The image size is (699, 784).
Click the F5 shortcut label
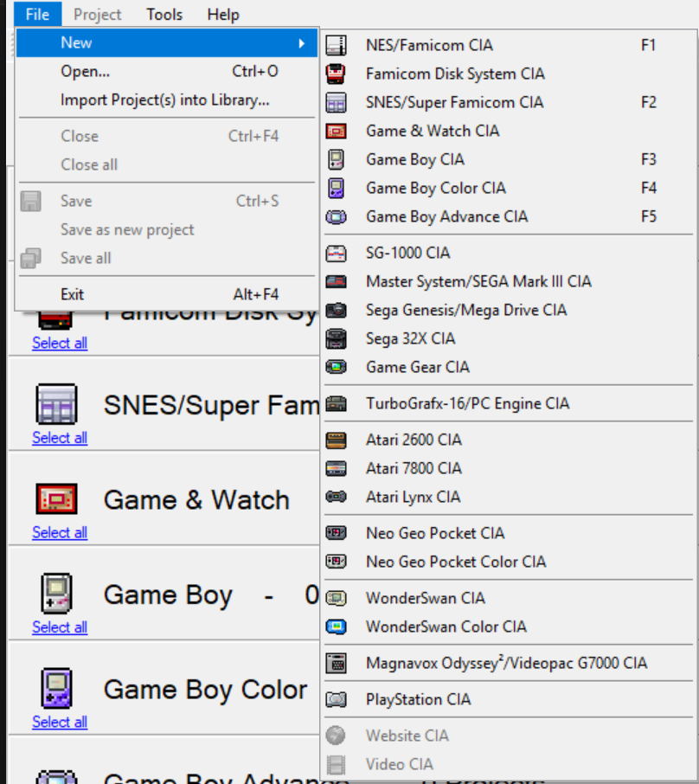pos(649,216)
